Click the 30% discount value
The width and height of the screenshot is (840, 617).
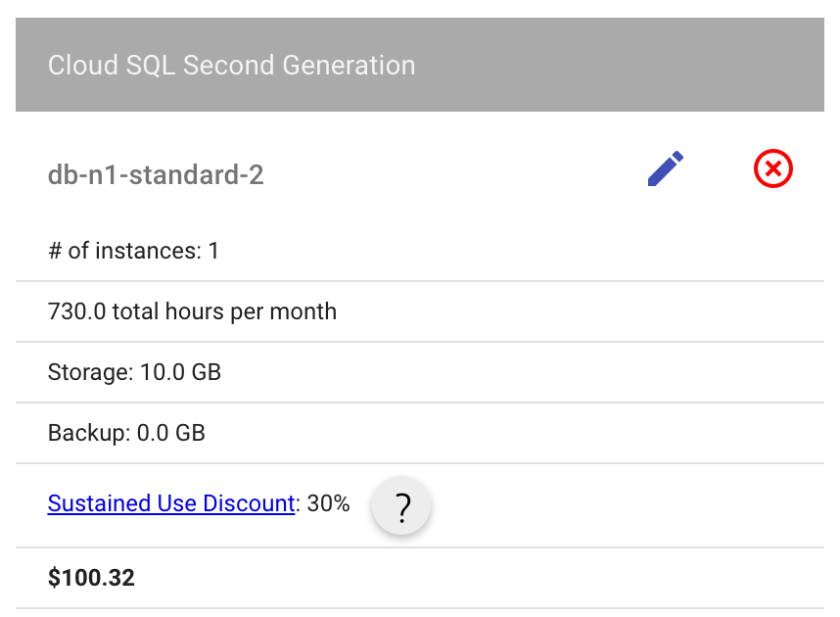tap(329, 503)
